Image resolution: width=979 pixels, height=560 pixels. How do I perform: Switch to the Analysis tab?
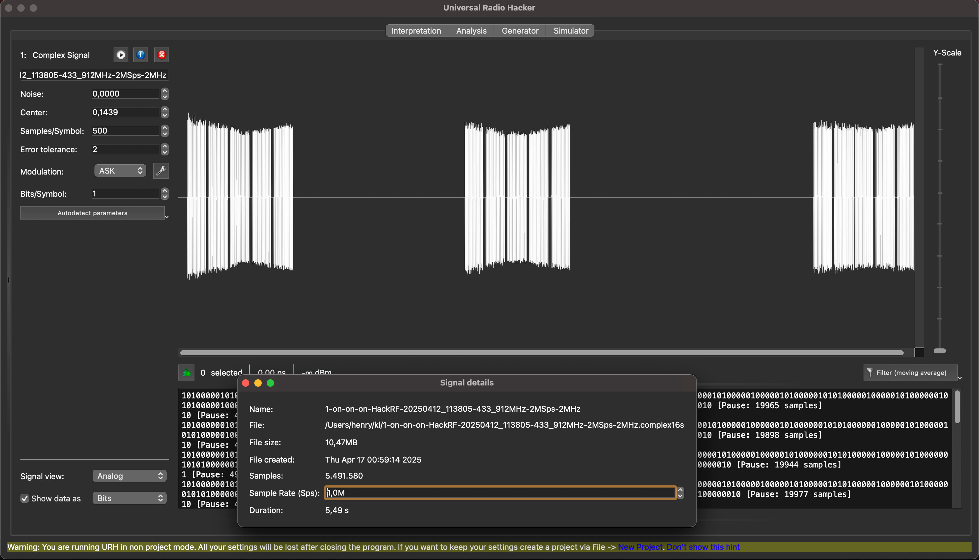coord(471,31)
